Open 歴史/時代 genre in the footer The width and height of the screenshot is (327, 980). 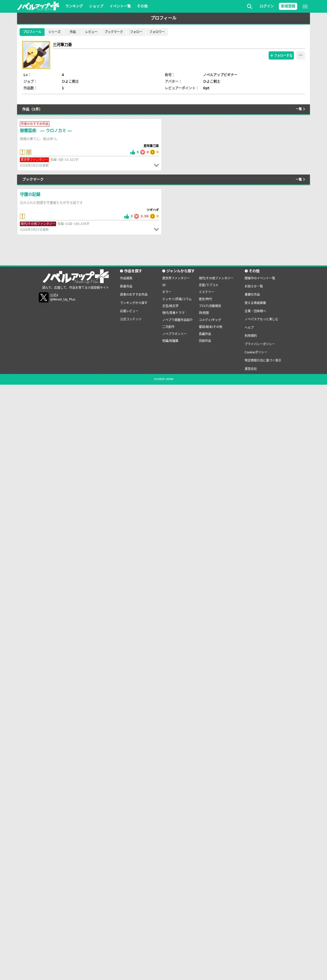pos(206,299)
